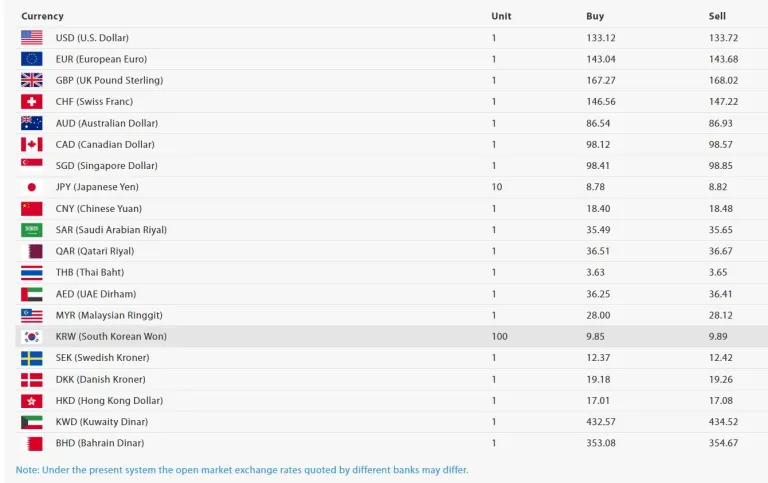Image resolution: width=768 pixels, height=483 pixels.
Task: Click the Japanese flag icon
Action: (x=31, y=187)
